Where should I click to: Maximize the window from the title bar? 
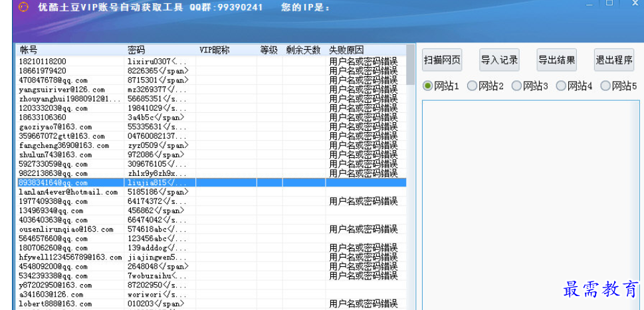(609, 3)
